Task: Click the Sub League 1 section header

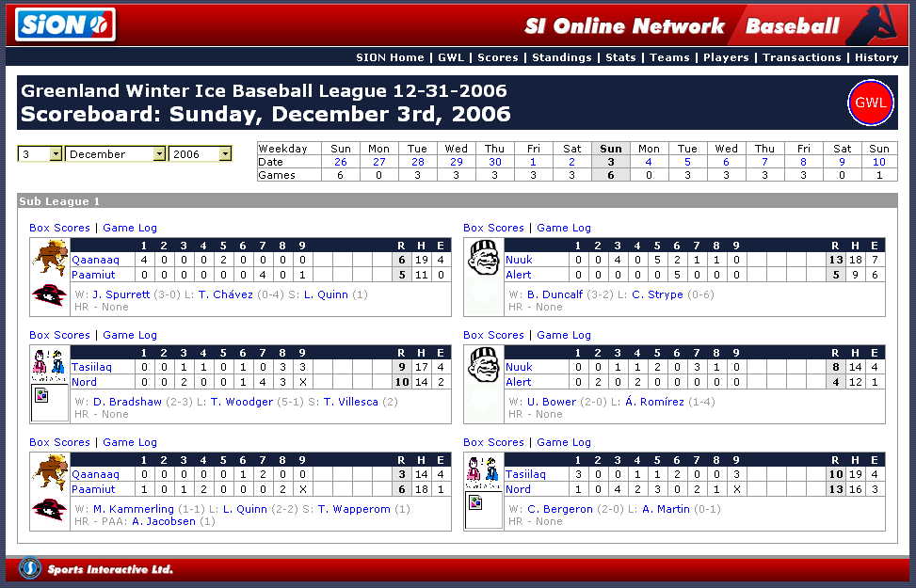Action: pos(458,201)
